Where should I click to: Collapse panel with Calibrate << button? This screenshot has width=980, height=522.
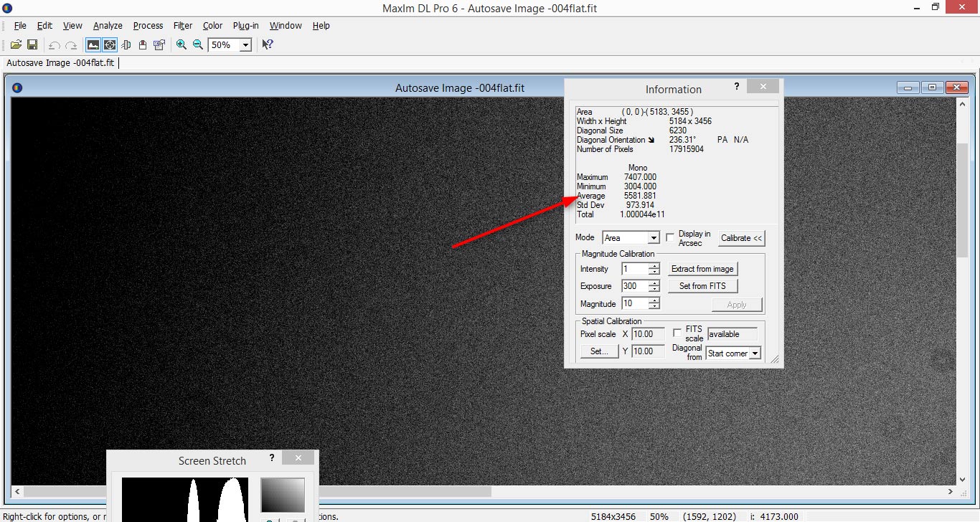(x=742, y=238)
